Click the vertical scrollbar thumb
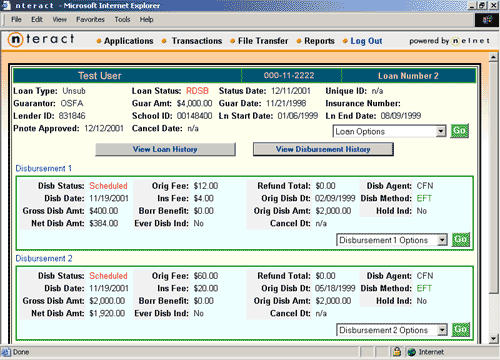This screenshot has height=360, width=500. coord(494,177)
